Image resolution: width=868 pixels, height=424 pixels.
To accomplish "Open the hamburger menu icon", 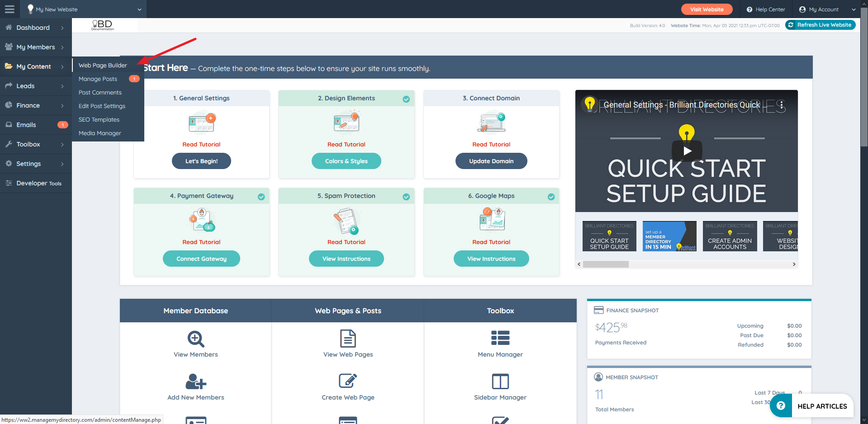I will point(9,9).
